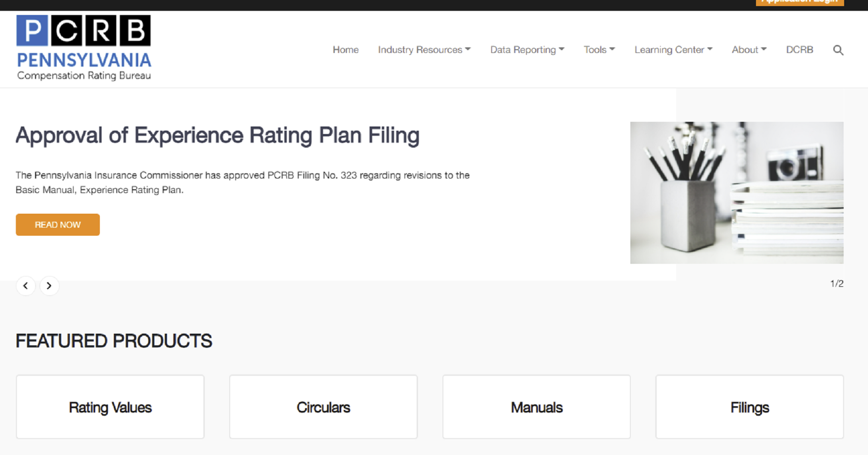Click the READ NOW button
Viewport: 868px width, 455px height.
(57, 224)
